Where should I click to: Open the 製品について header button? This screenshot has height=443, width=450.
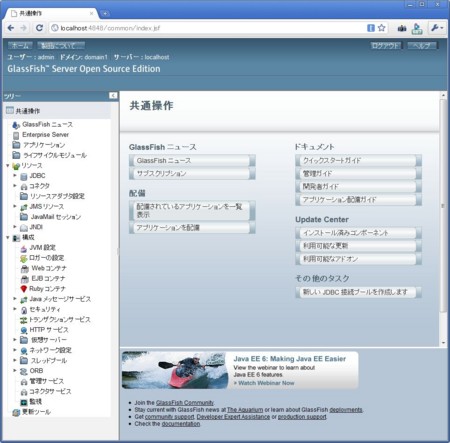tap(61, 46)
